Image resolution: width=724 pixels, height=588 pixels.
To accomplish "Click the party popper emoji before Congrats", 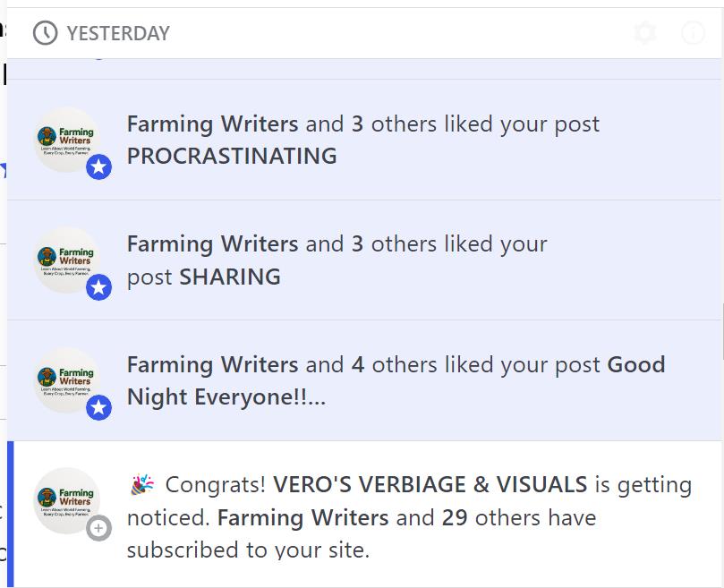I will [x=142, y=484].
